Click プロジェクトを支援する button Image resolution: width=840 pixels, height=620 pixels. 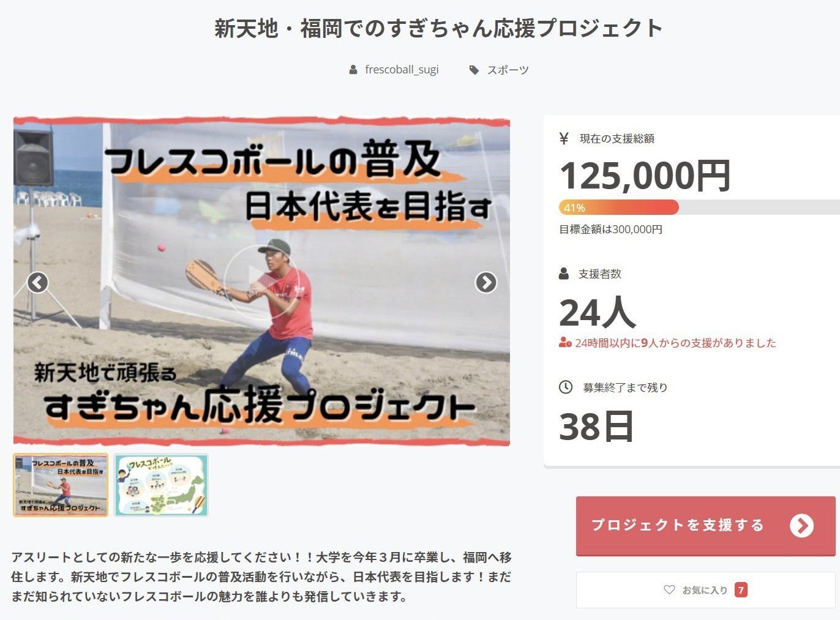click(x=706, y=526)
